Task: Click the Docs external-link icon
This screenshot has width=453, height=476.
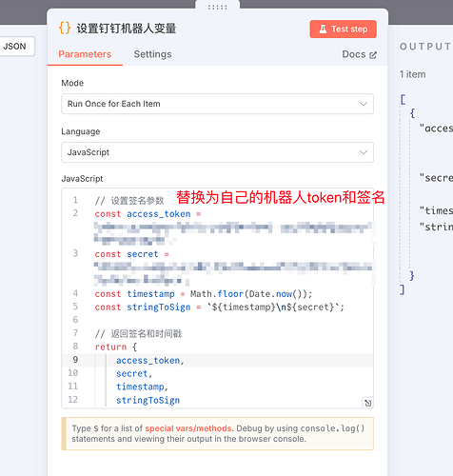Action: point(373,55)
